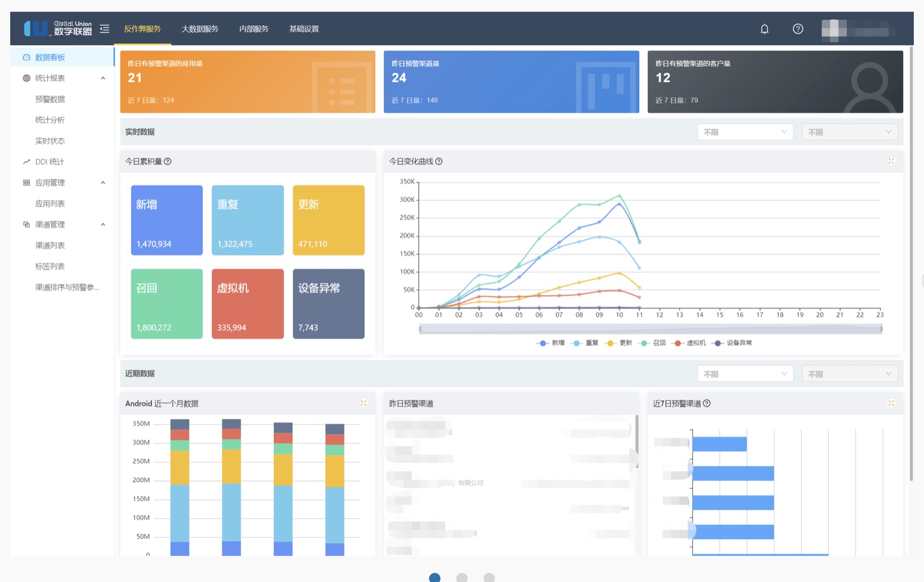Viewport: 924px width, 582px height.
Task: Toggle 设备异常 series in chart legend
Action: (x=732, y=343)
